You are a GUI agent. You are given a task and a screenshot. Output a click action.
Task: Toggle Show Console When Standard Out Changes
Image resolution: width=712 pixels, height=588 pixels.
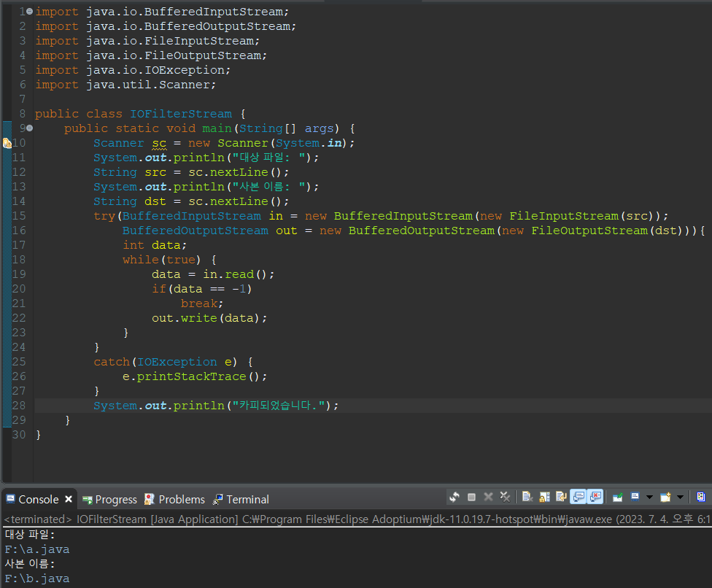(x=578, y=498)
